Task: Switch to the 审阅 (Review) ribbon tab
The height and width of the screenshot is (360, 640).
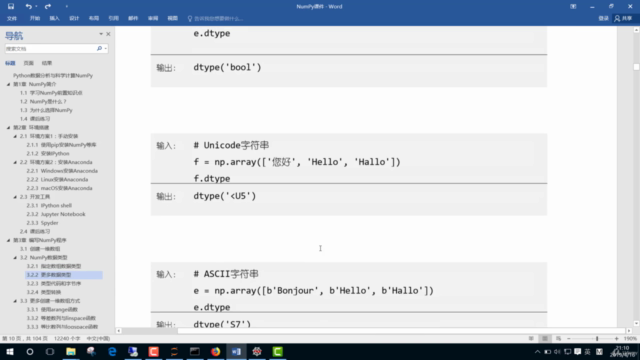Action: (x=153, y=18)
